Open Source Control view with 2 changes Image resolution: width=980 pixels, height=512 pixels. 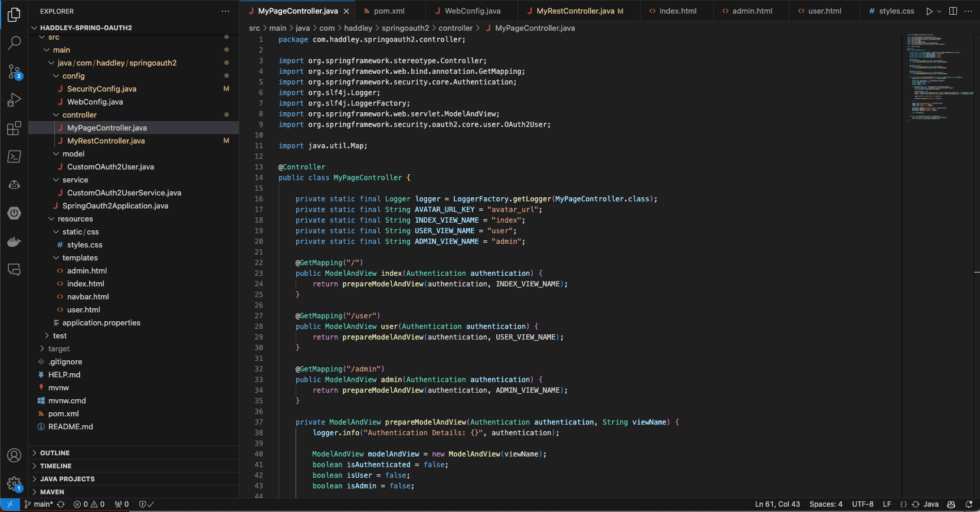pyautogui.click(x=14, y=71)
